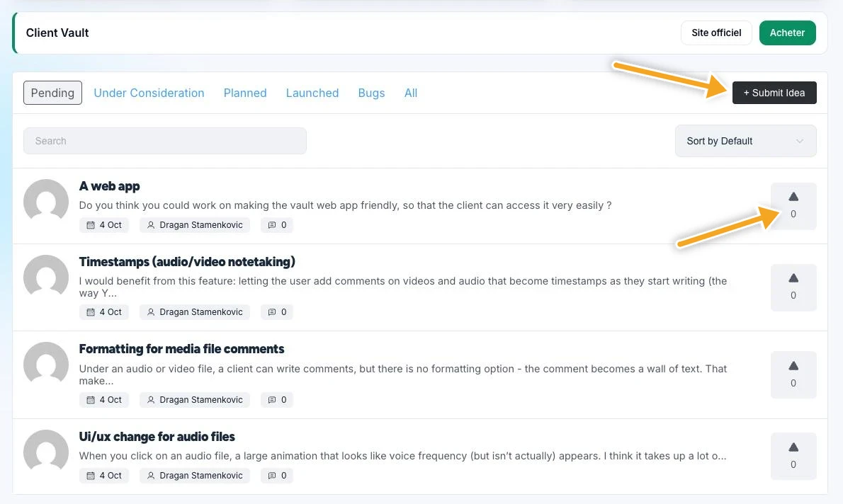Screen dimensions: 843x504
Task: Go to the Bugs tab
Action: pyautogui.click(x=371, y=93)
